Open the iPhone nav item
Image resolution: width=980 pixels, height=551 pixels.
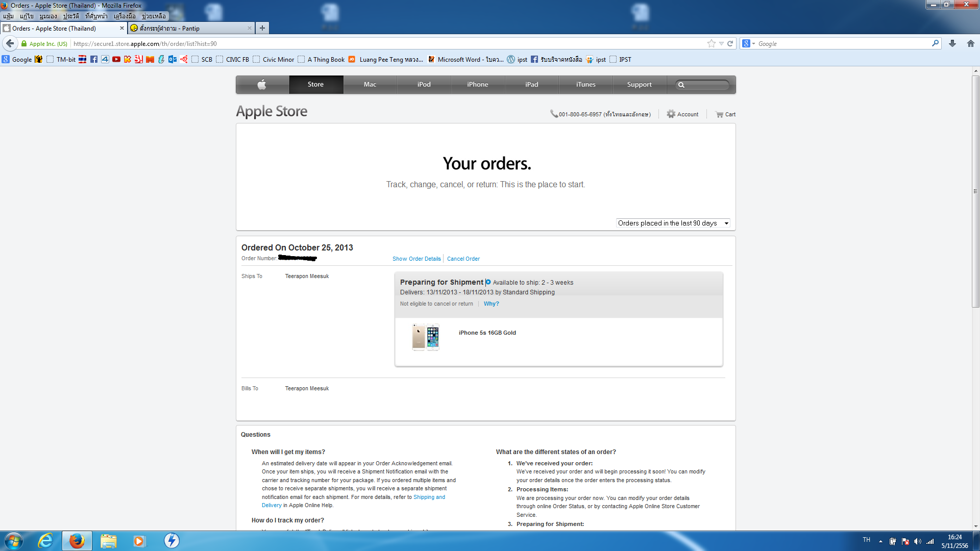click(478, 85)
